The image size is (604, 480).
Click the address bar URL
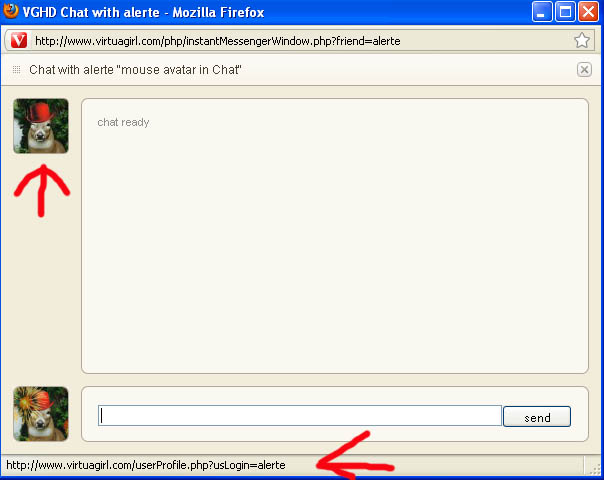tap(218, 41)
